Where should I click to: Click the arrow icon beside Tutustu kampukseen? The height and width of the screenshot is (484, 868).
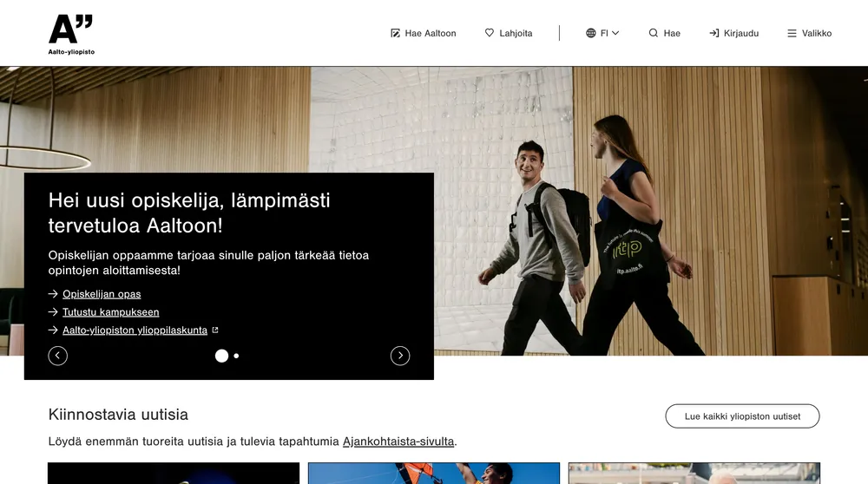pos(53,312)
